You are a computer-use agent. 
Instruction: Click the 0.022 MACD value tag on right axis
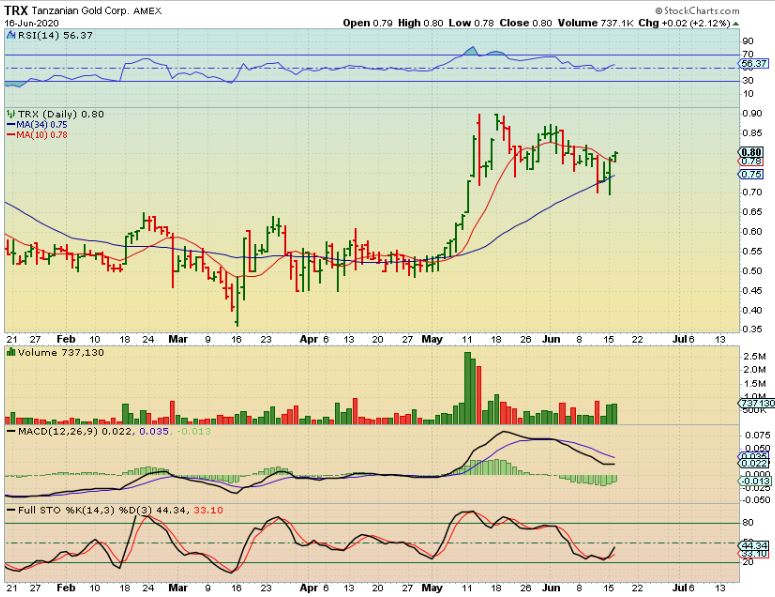[x=754, y=463]
